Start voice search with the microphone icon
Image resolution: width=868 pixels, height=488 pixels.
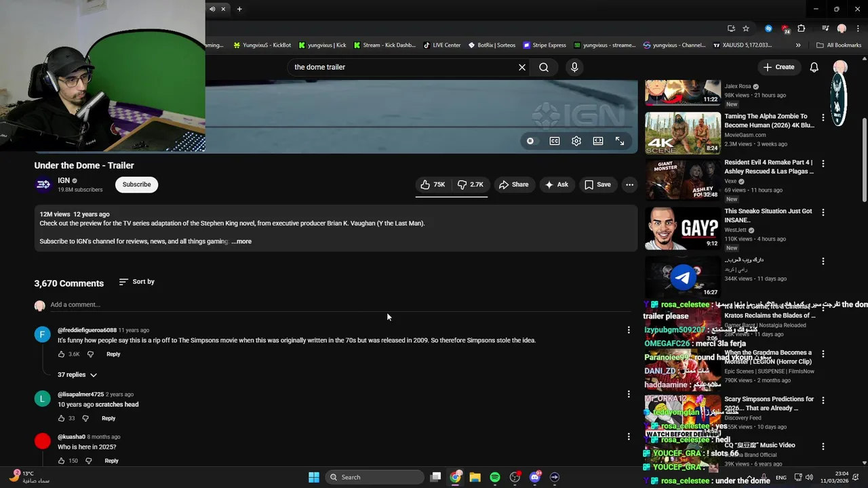point(574,67)
